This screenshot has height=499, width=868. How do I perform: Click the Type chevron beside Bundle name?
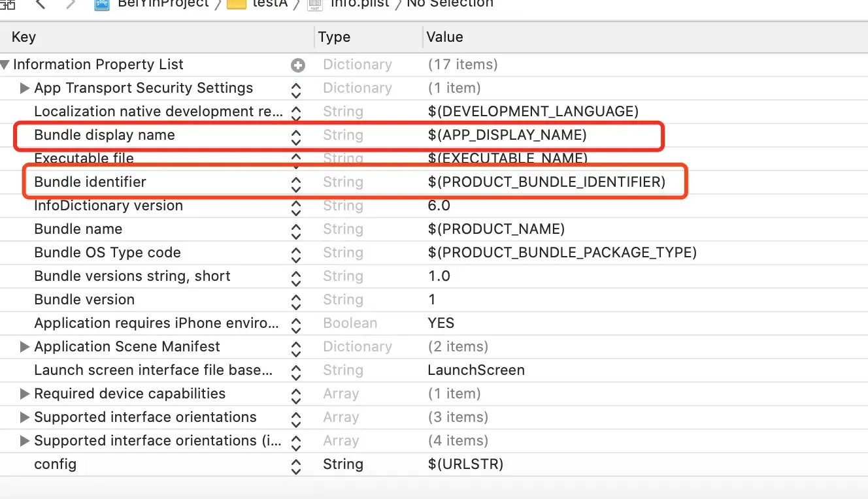[x=296, y=229]
